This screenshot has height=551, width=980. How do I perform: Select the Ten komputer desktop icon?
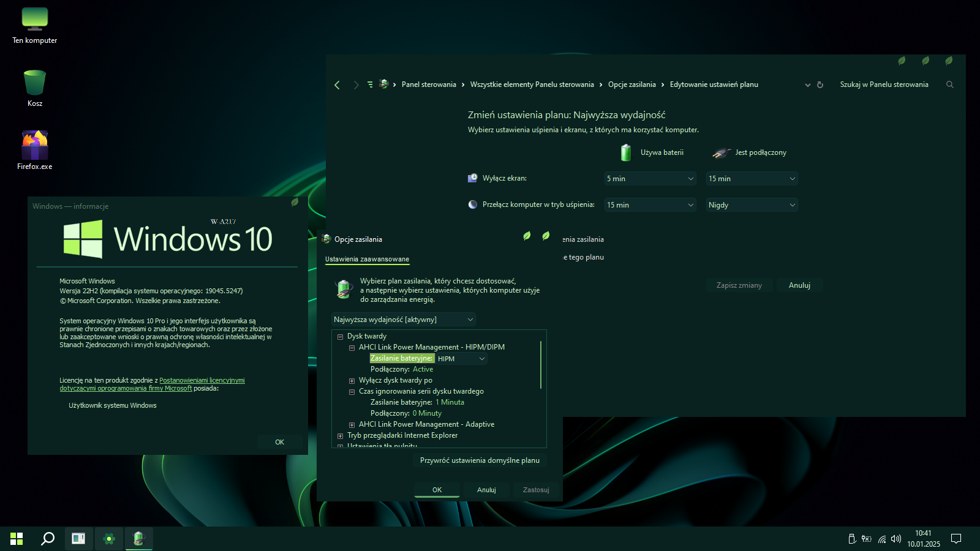(x=35, y=26)
